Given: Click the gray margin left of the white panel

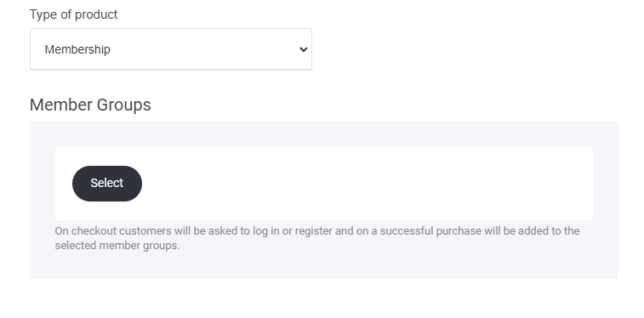Looking at the screenshot, I should point(43,184).
